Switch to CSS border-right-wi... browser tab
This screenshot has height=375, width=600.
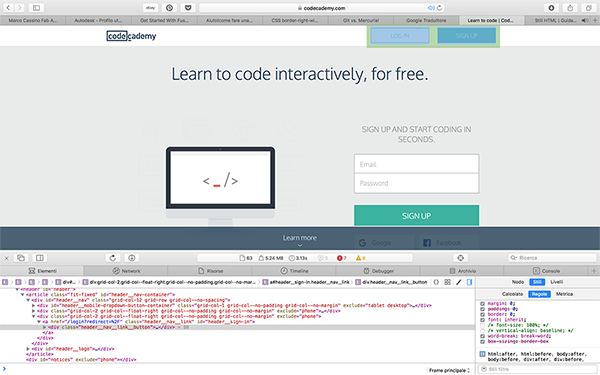[x=295, y=20]
